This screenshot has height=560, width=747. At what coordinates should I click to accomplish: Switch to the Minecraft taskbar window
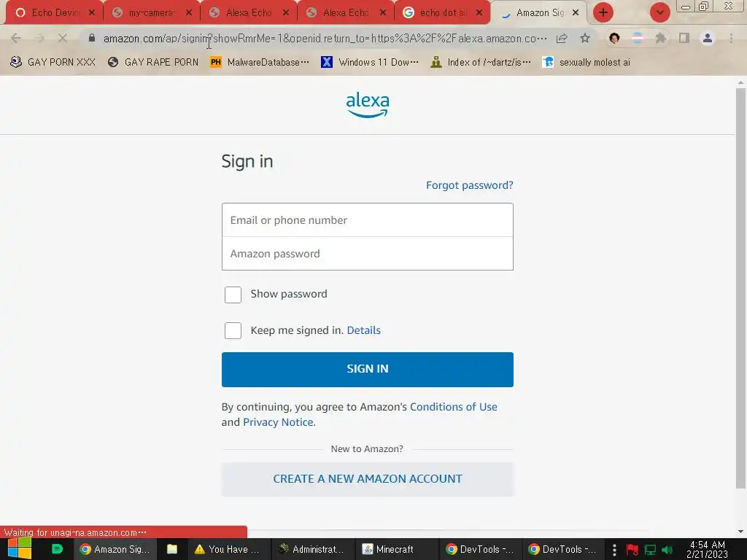395,549
